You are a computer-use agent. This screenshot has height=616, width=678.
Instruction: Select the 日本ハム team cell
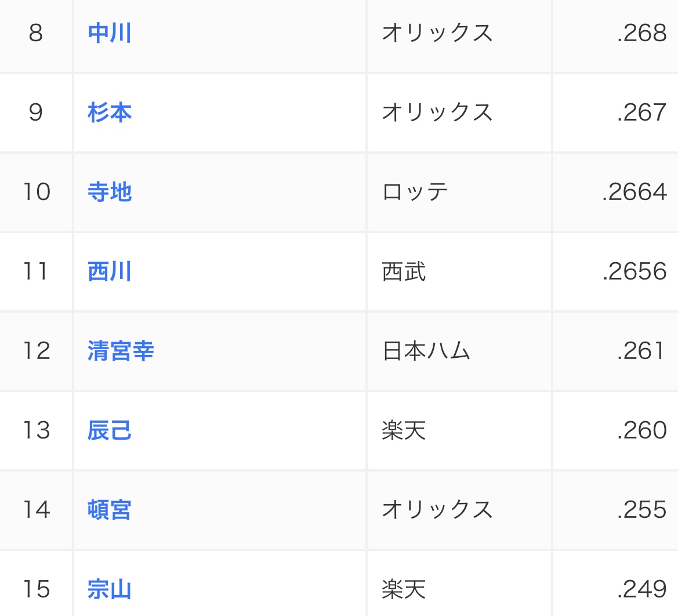point(426,351)
